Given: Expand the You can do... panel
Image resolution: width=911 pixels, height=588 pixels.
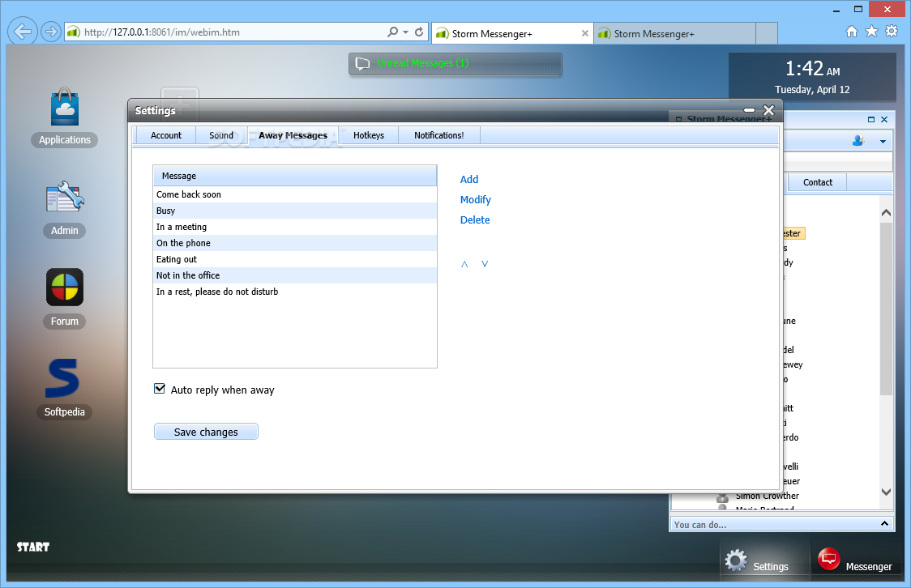Looking at the screenshot, I should (x=884, y=523).
